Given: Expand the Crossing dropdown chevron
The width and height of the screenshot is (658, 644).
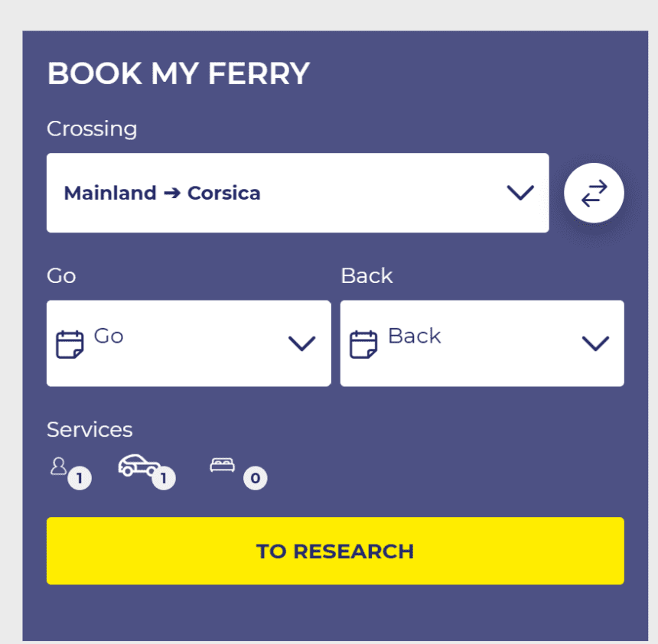Looking at the screenshot, I should pyautogui.click(x=520, y=193).
